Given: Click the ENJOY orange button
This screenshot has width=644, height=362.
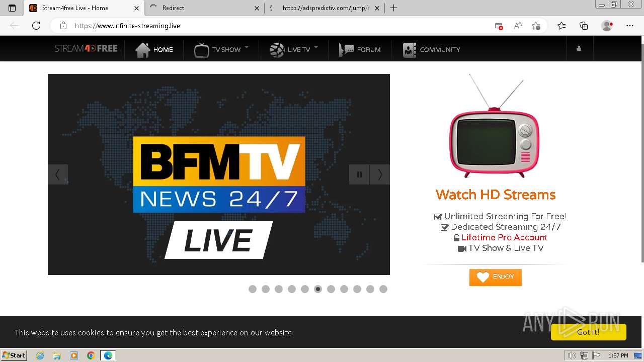Looking at the screenshot, I should coord(496,277).
